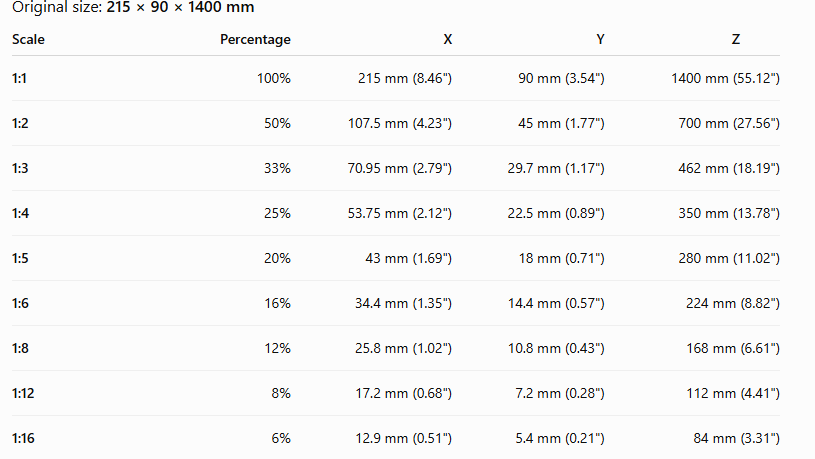Screen dimensions: 815x459
Task: Select the 1:3 scale row label
Action: click(20, 168)
